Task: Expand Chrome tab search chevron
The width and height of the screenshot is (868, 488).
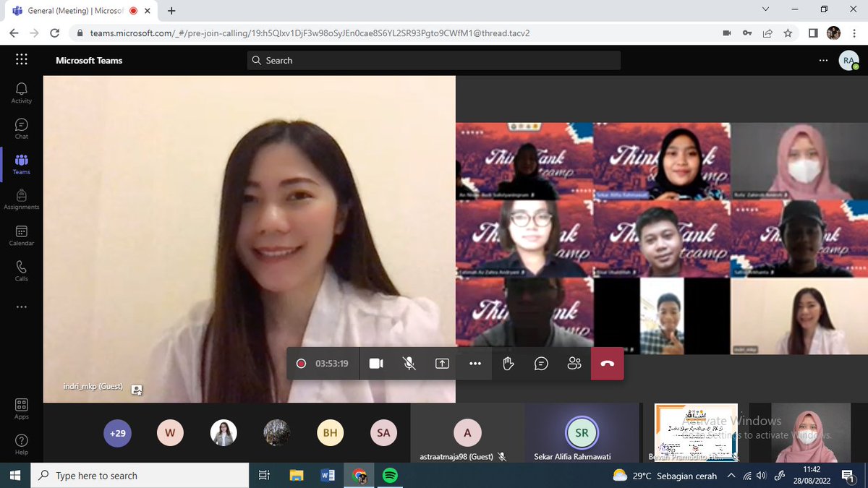Action: pyautogui.click(x=767, y=9)
